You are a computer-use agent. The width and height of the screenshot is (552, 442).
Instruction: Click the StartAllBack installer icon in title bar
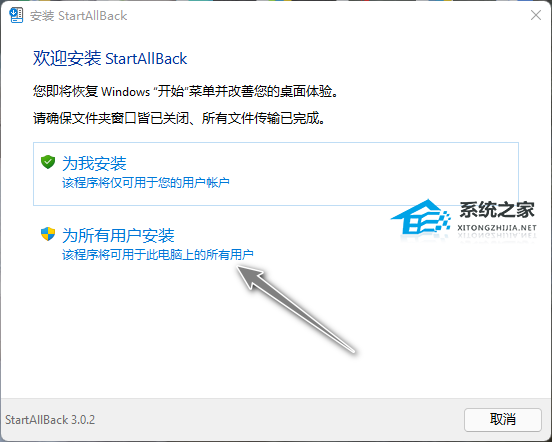pyautogui.click(x=16, y=15)
